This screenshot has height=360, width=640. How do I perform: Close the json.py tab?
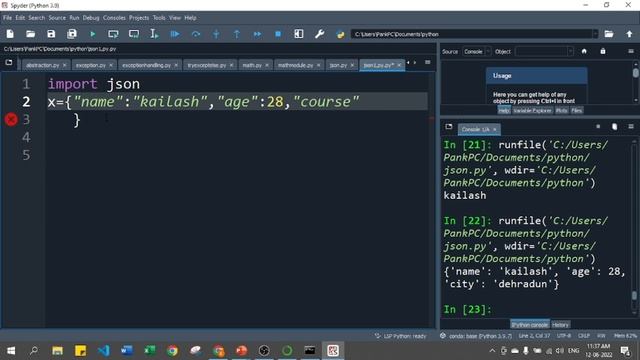[352, 65]
